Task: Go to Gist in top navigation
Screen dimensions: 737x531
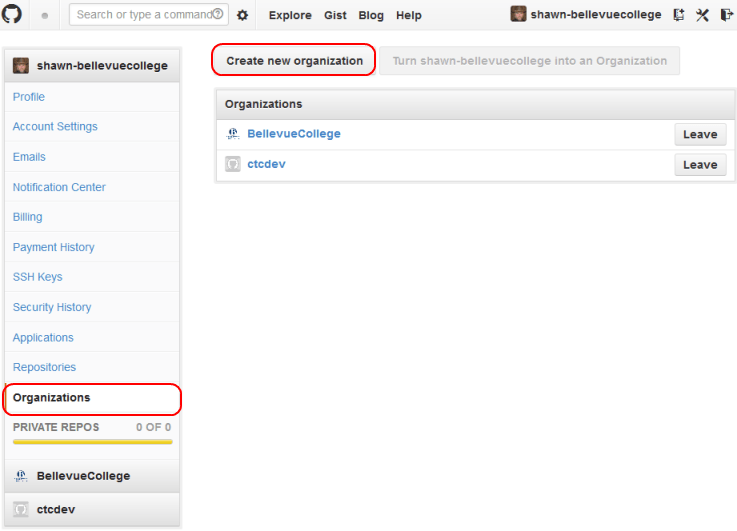Action: (x=335, y=16)
